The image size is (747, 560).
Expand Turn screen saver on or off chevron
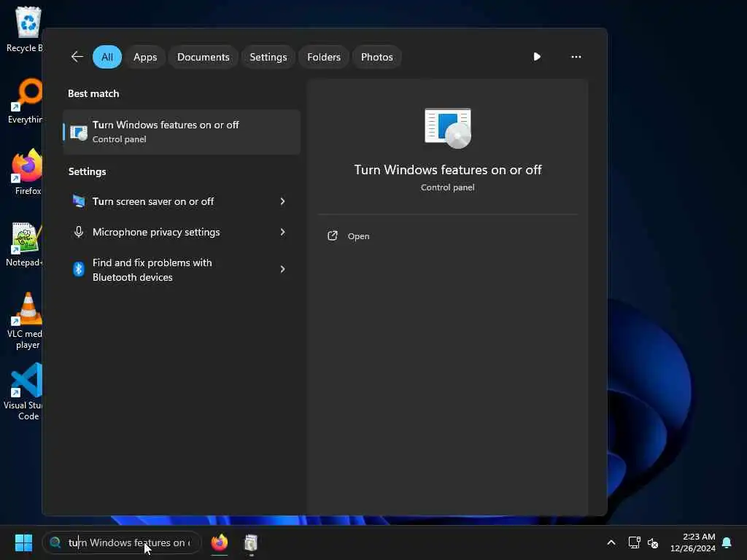pyautogui.click(x=282, y=201)
